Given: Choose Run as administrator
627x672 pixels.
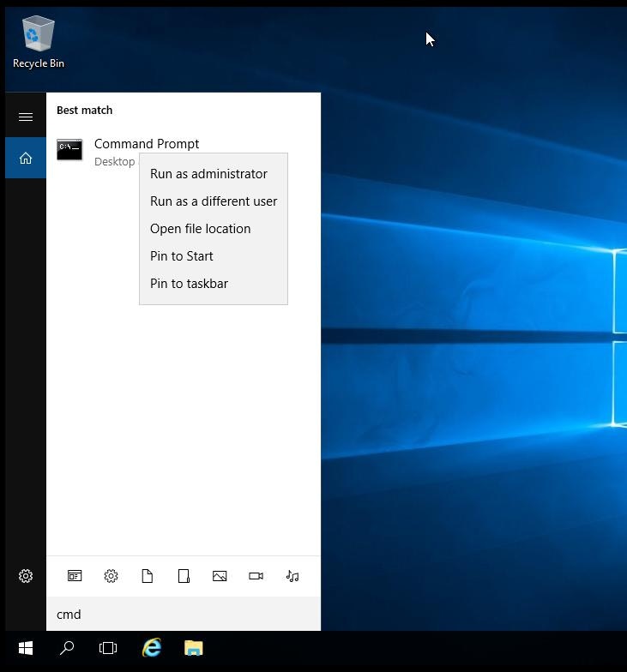Looking at the screenshot, I should [208, 174].
